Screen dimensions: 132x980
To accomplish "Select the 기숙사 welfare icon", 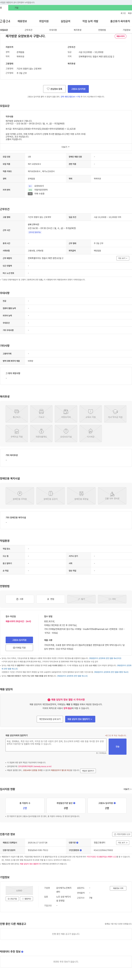I will pos(41,414).
